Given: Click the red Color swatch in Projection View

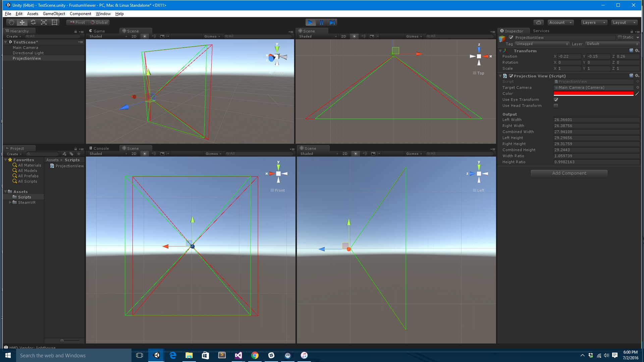Looking at the screenshot, I should [594, 94].
